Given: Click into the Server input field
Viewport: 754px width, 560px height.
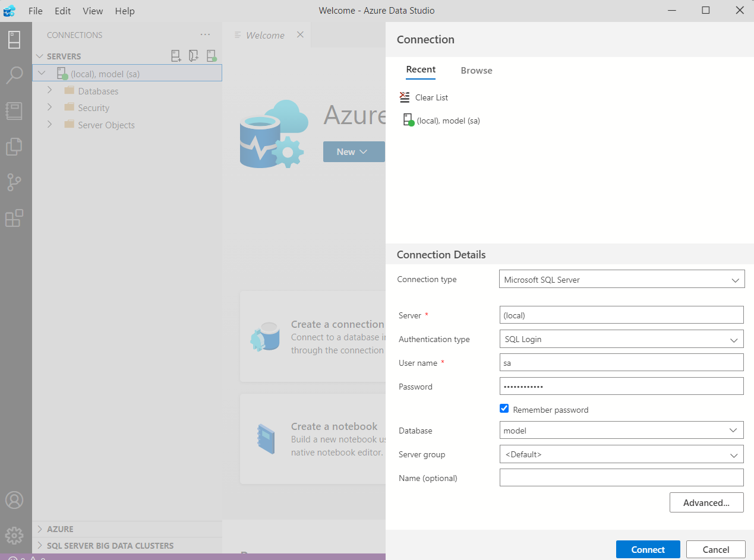Looking at the screenshot, I should pyautogui.click(x=622, y=315).
